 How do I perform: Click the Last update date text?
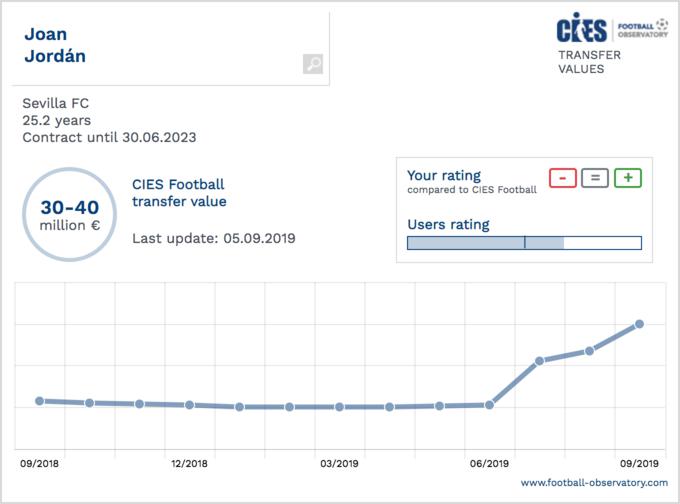point(214,239)
